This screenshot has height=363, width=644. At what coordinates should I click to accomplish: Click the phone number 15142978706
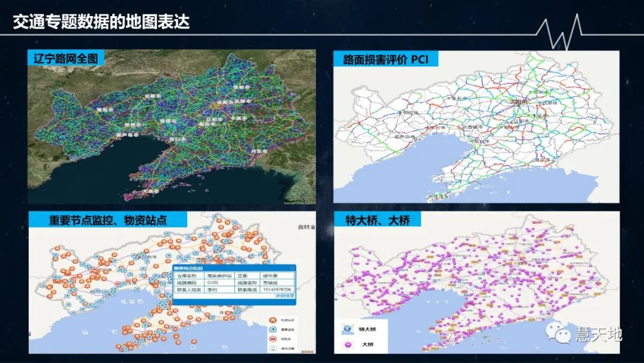coord(277,290)
